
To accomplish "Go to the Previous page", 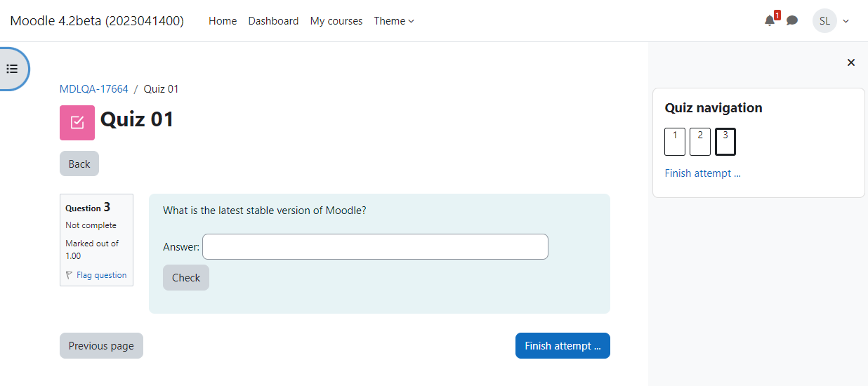I will pos(101,345).
